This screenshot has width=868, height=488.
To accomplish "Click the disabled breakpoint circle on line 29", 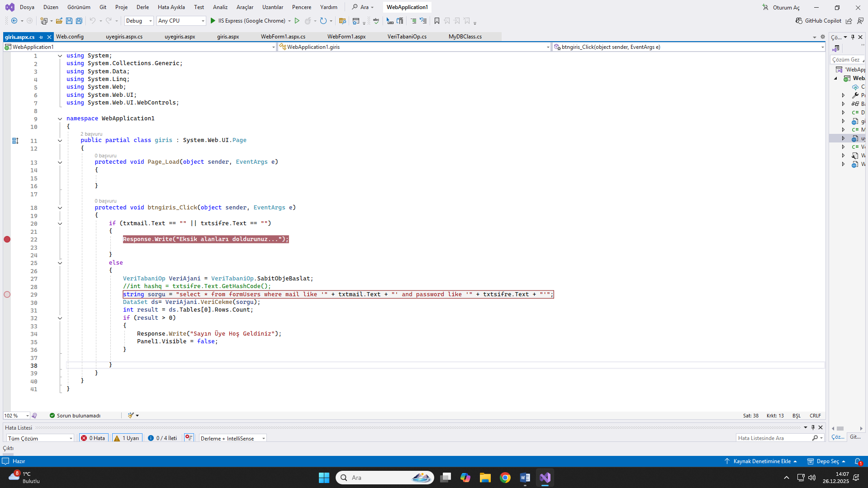I will click(7, 294).
